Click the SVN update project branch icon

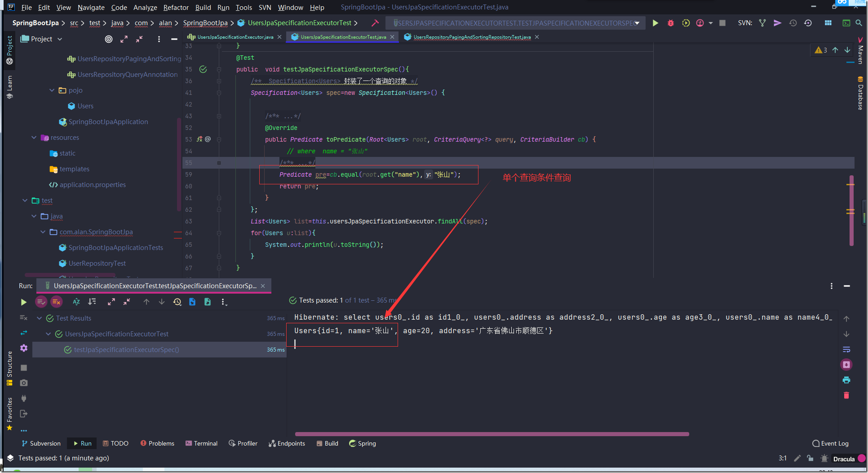(762, 23)
